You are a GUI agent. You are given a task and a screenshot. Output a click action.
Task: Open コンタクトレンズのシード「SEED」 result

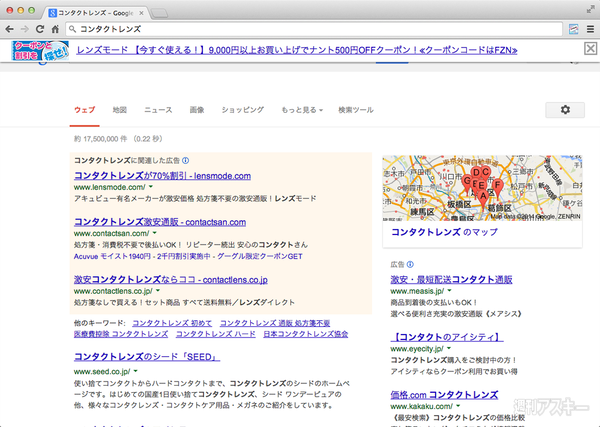pos(147,357)
